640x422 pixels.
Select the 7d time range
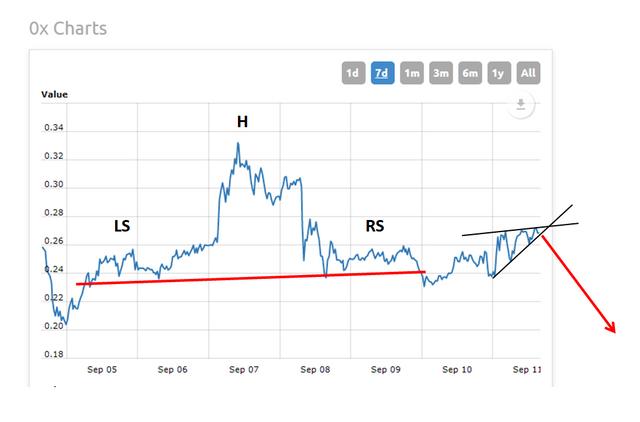[382, 73]
